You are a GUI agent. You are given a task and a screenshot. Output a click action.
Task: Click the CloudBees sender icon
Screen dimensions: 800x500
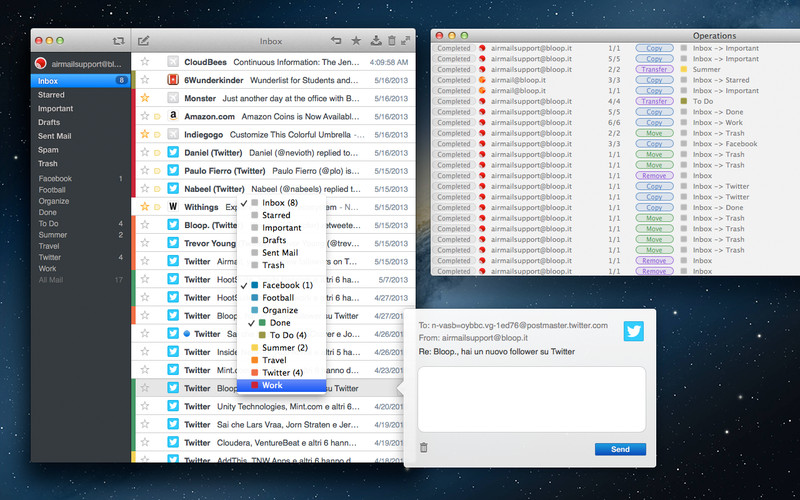(x=173, y=61)
